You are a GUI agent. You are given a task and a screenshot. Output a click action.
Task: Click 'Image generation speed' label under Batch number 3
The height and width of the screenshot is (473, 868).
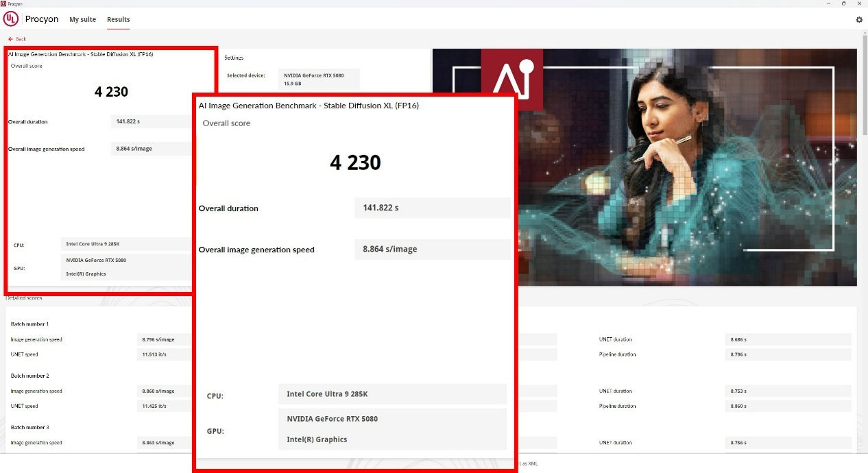36,443
